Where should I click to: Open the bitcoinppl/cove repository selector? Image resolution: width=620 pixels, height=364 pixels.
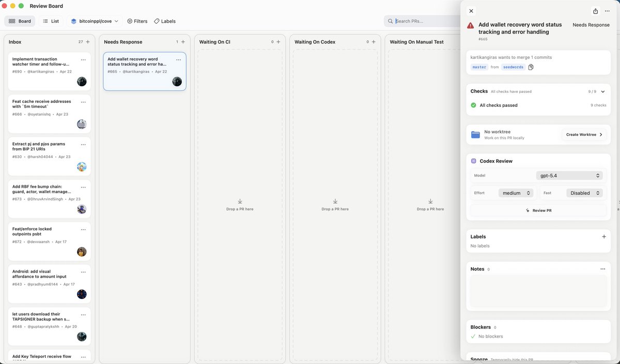click(x=95, y=21)
